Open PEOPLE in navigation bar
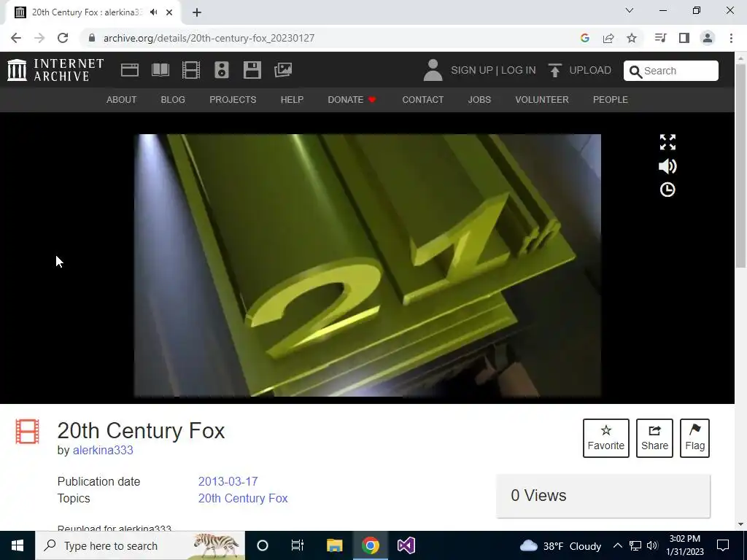747x560 pixels. click(x=611, y=99)
